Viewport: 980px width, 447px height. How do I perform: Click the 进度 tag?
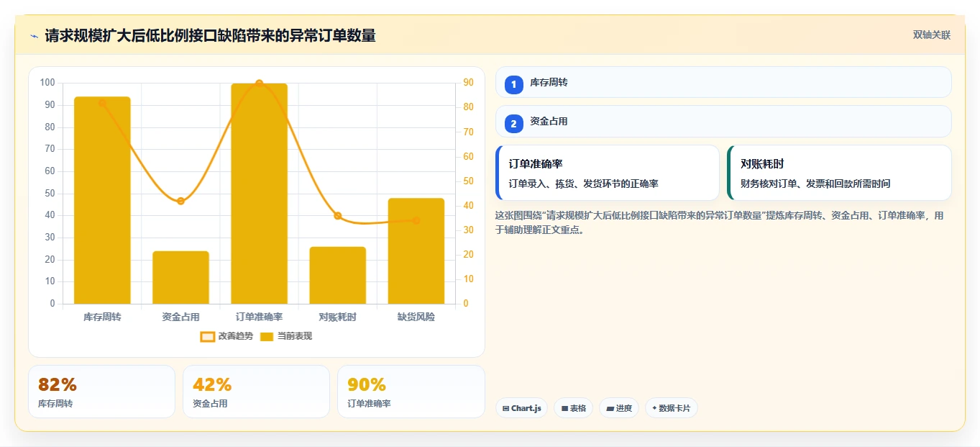click(618, 408)
